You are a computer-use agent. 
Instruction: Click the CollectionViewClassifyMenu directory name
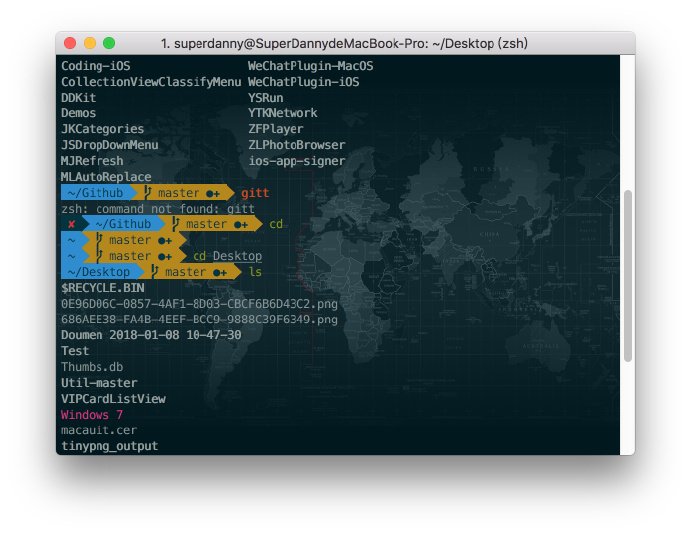(151, 82)
